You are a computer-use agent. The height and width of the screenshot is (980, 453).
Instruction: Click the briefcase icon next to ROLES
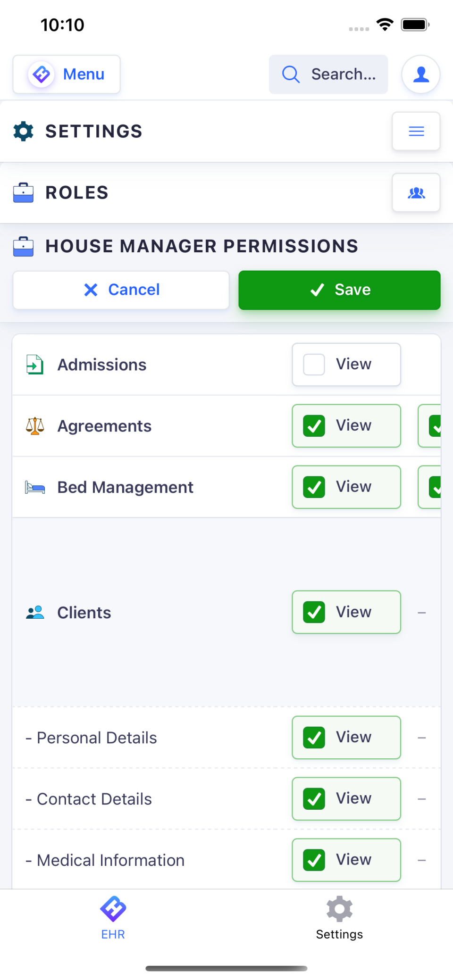click(24, 192)
